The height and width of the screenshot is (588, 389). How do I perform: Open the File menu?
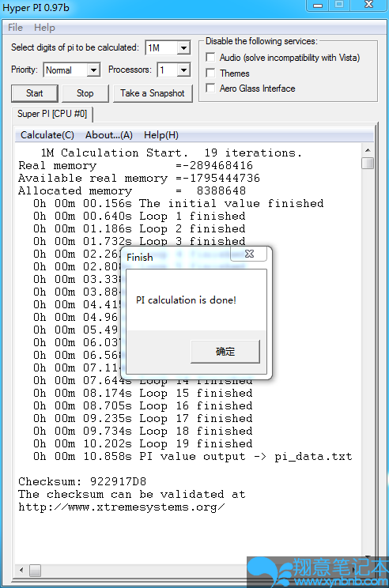pyautogui.click(x=15, y=28)
